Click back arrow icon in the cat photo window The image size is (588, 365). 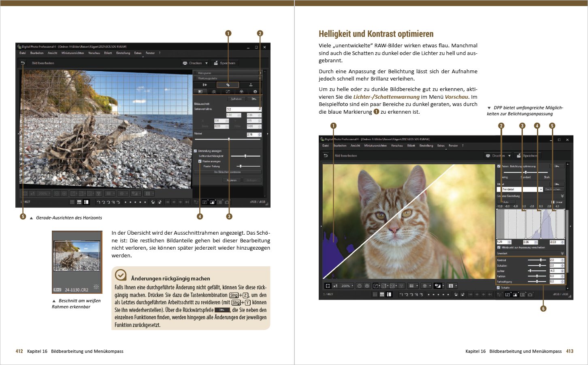click(326, 156)
